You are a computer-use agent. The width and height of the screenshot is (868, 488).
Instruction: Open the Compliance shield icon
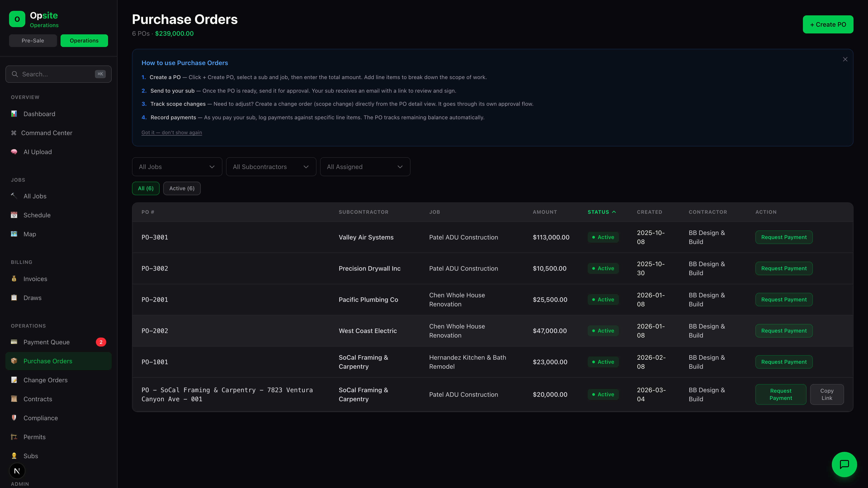(x=14, y=418)
